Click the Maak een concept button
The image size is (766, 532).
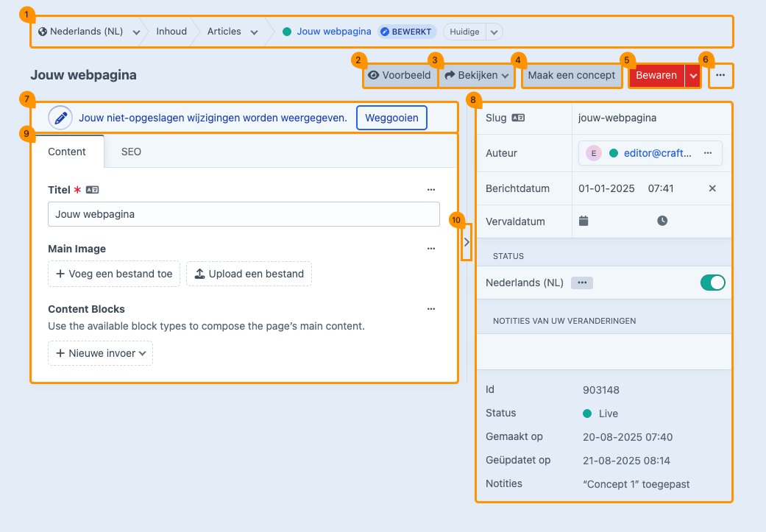coord(572,75)
